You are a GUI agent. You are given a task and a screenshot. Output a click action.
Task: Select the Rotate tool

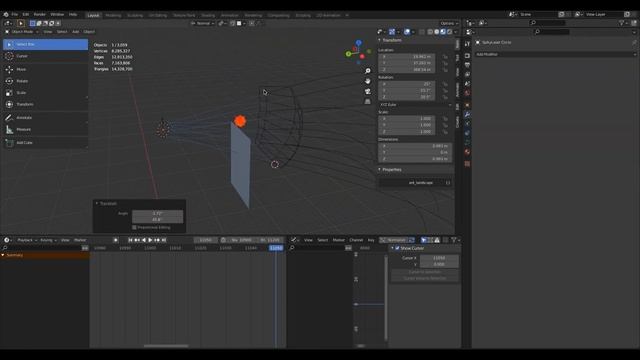click(45, 81)
